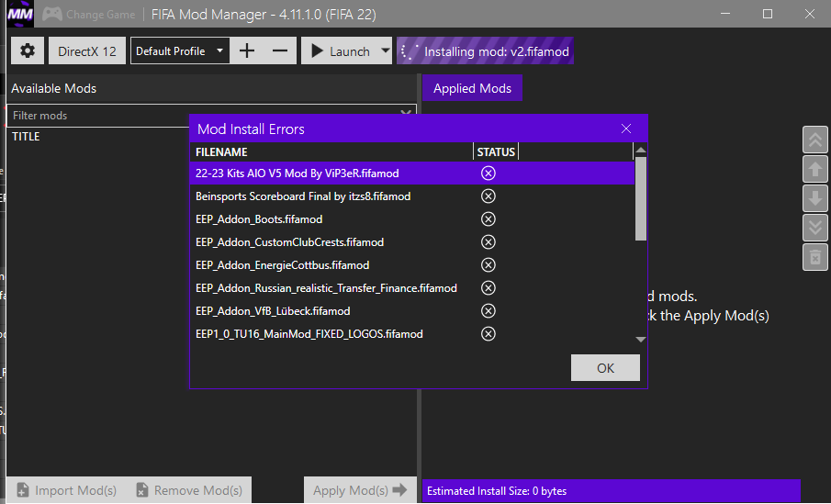
Task: Click error status icon for EEP_Addon_VfB_Lübeck
Action: point(488,310)
